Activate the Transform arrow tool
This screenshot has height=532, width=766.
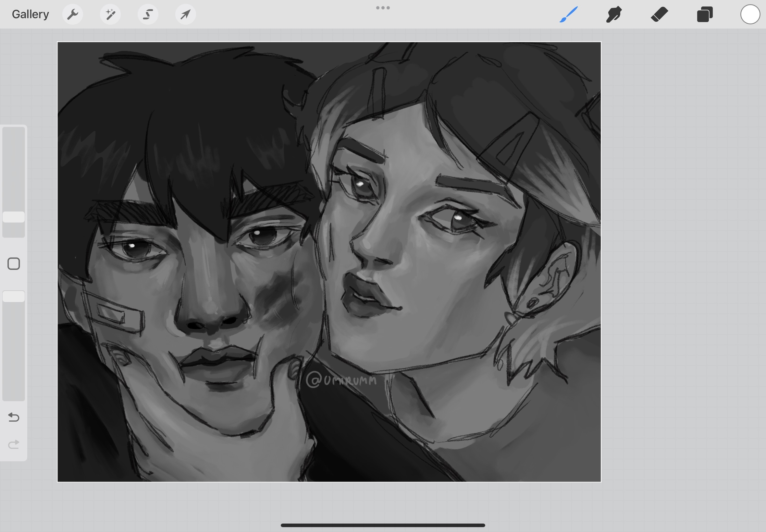[x=185, y=14]
